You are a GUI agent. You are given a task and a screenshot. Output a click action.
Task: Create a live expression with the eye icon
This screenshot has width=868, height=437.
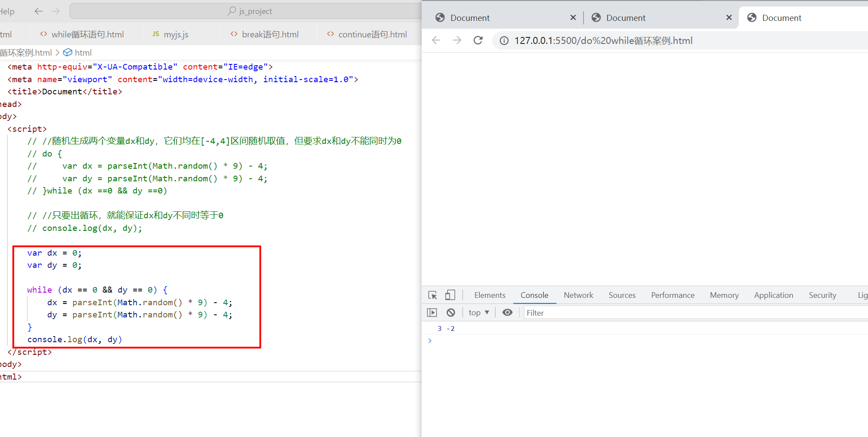[507, 312]
